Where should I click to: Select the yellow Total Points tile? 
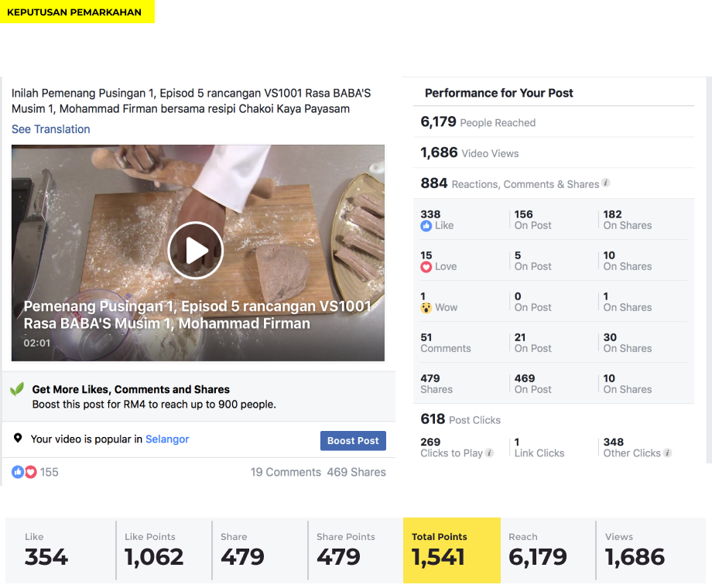coord(452,550)
